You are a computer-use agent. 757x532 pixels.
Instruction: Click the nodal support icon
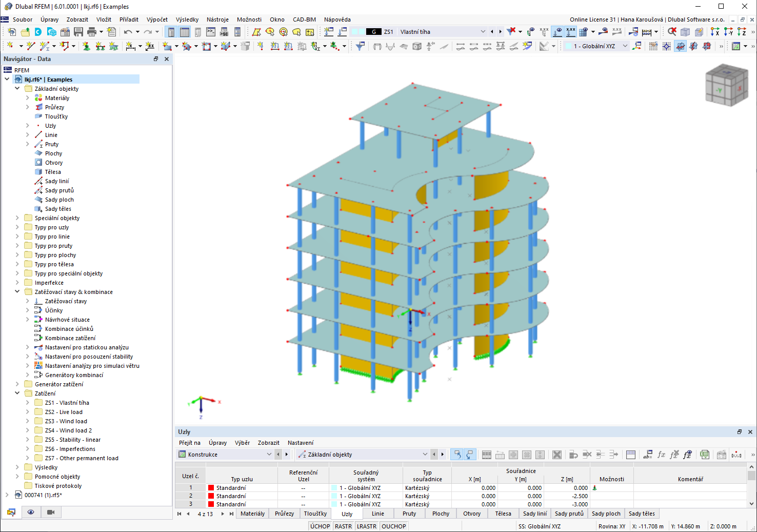point(86,46)
